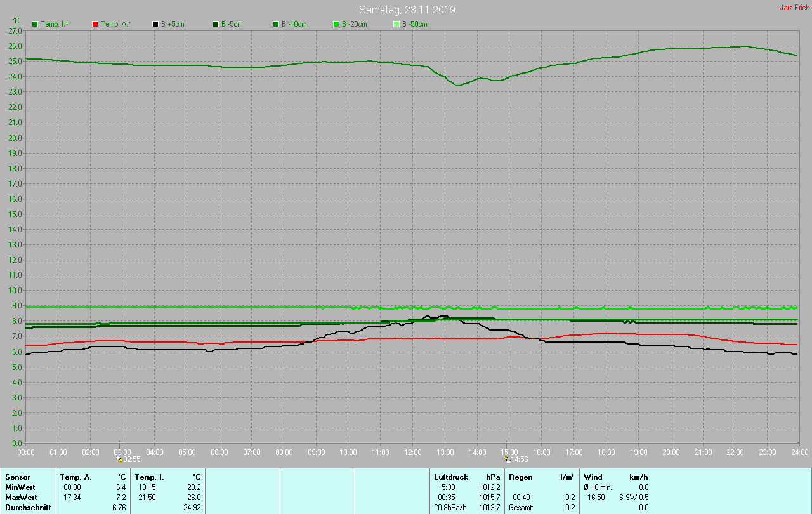812x514 pixels.
Task: Click the 'l/m²' rain unit header
Action: [568, 477]
